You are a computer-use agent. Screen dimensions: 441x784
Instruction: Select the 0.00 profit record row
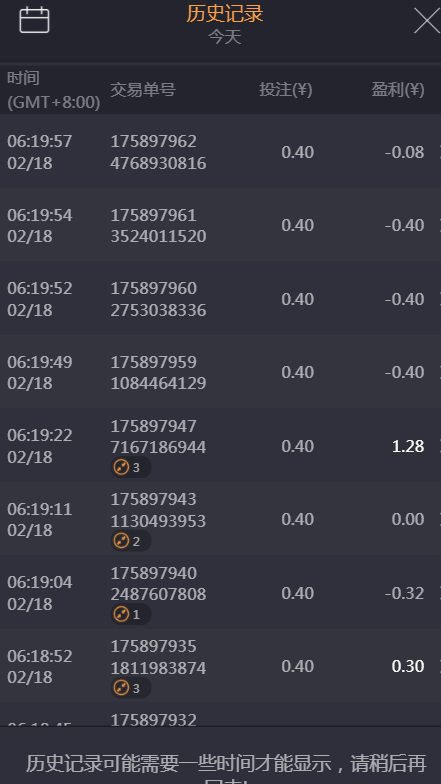click(220, 519)
